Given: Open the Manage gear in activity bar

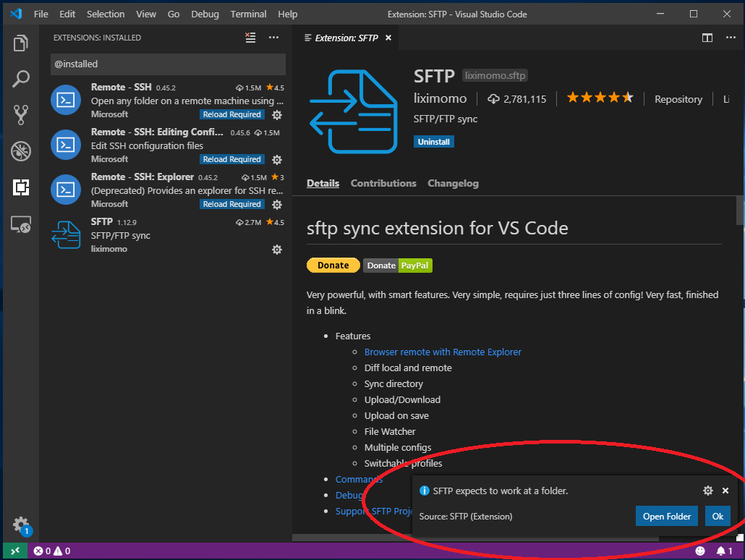Looking at the screenshot, I should [x=21, y=525].
